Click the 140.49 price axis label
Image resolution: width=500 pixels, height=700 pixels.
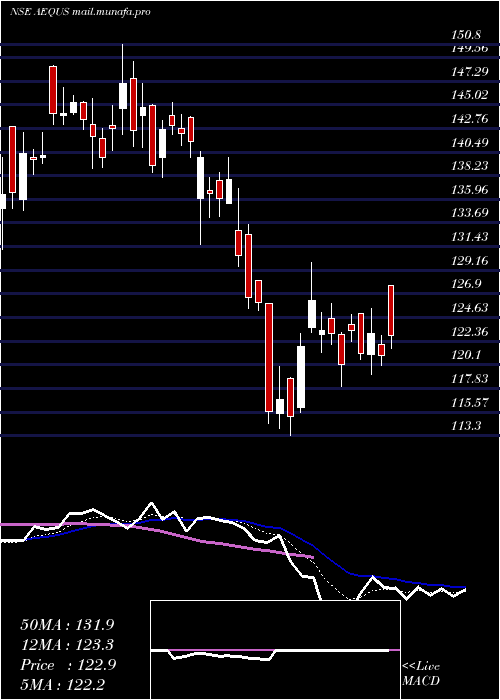pyautogui.click(x=470, y=143)
